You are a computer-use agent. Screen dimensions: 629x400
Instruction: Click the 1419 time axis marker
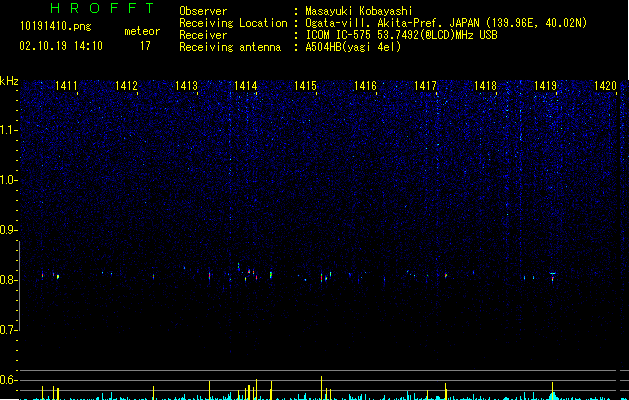[546, 86]
